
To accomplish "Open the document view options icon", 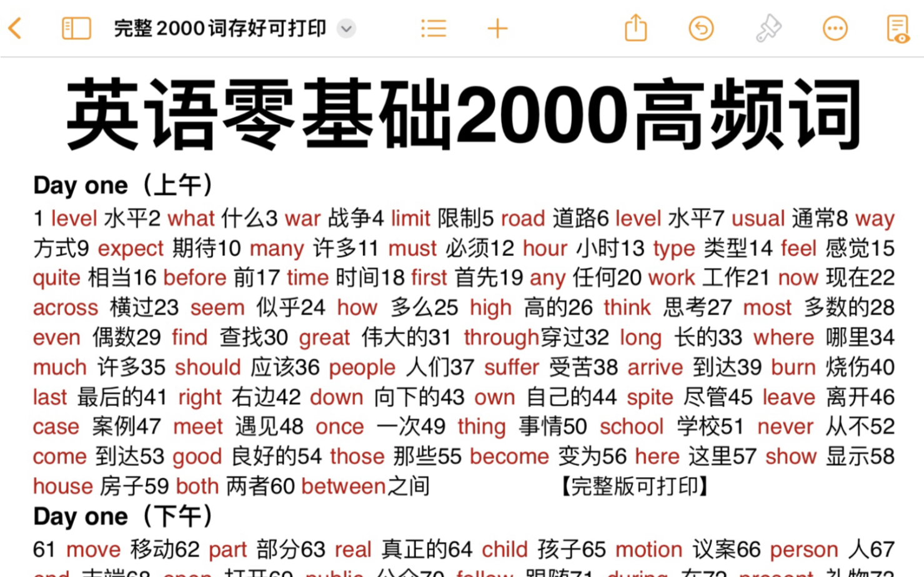I will [x=898, y=29].
